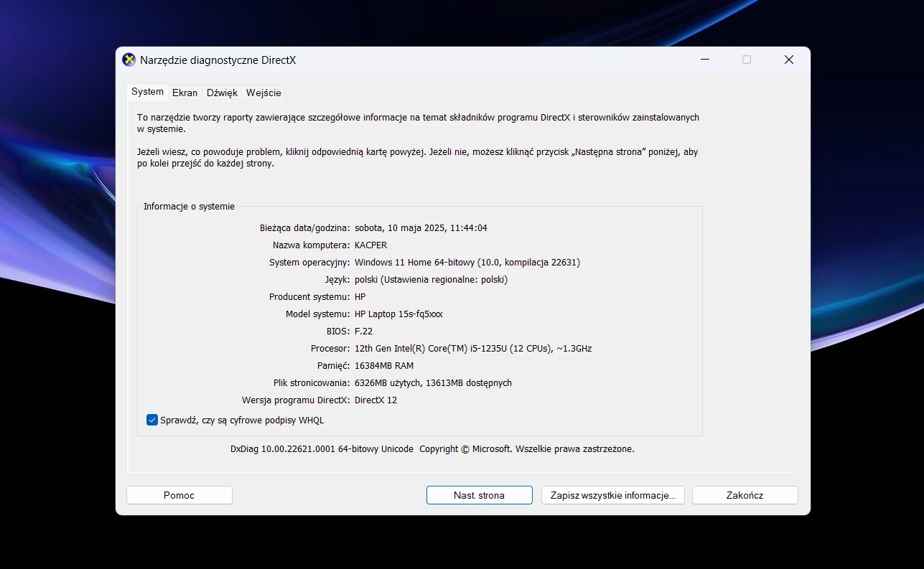Click the date value sobota, 10 maja 2025

[x=421, y=227]
